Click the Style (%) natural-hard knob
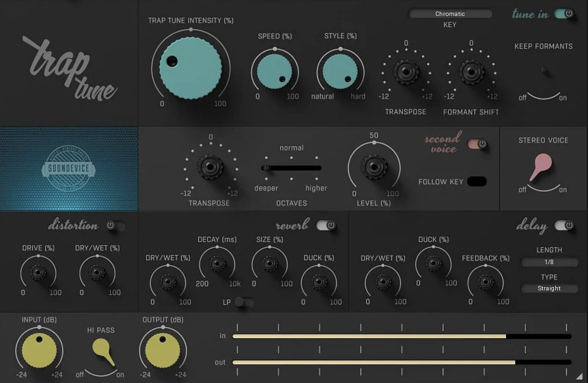This screenshot has width=588, height=383. pyautogui.click(x=340, y=72)
